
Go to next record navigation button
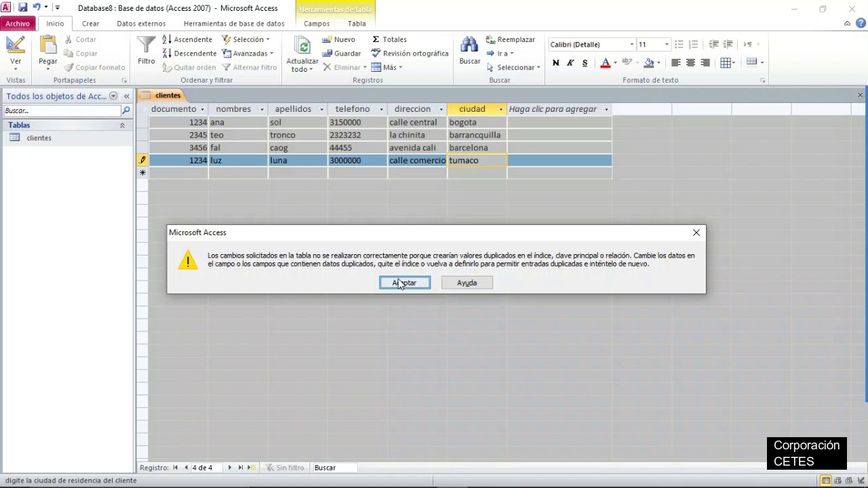point(229,468)
